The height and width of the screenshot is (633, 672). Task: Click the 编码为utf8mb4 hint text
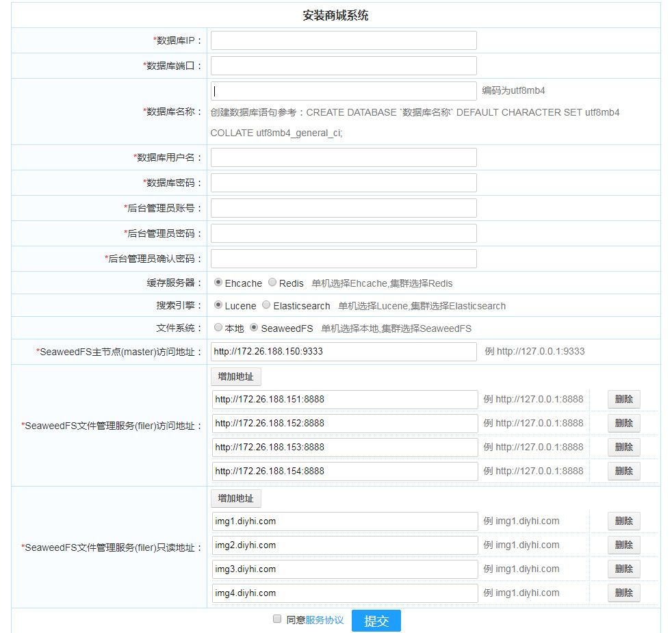point(513,91)
